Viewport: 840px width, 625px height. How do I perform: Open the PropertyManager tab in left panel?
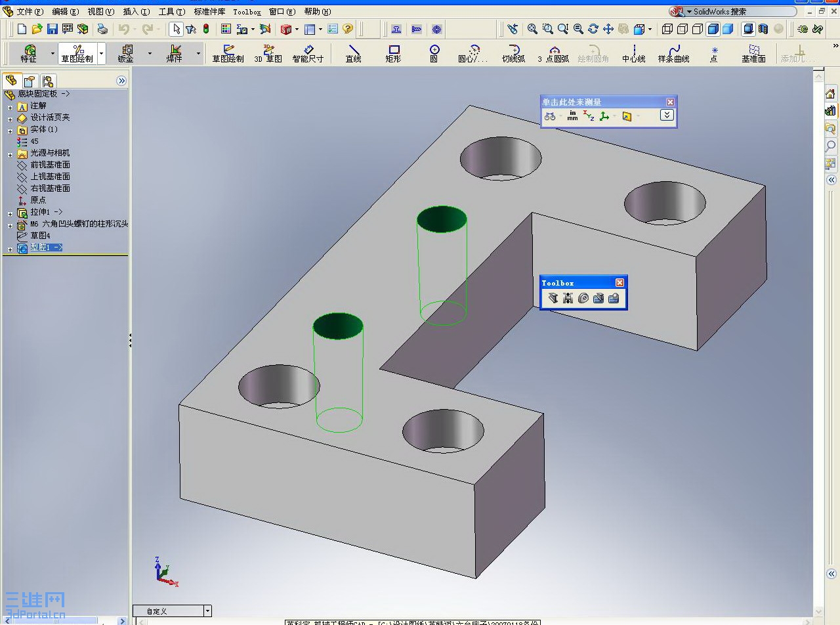(30, 81)
